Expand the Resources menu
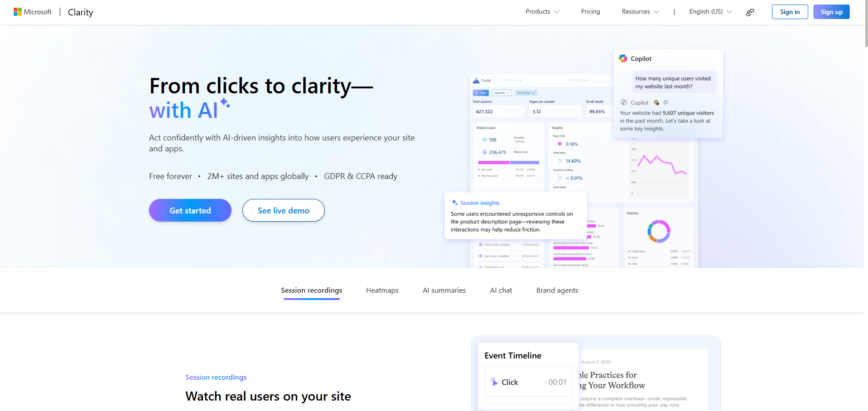Image resolution: width=868 pixels, height=411 pixels. [x=640, y=11]
